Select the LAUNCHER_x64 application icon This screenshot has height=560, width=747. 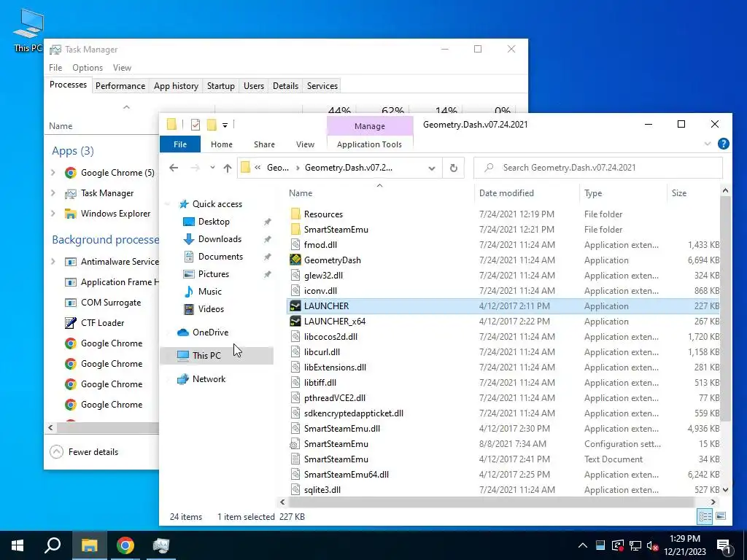click(x=295, y=322)
